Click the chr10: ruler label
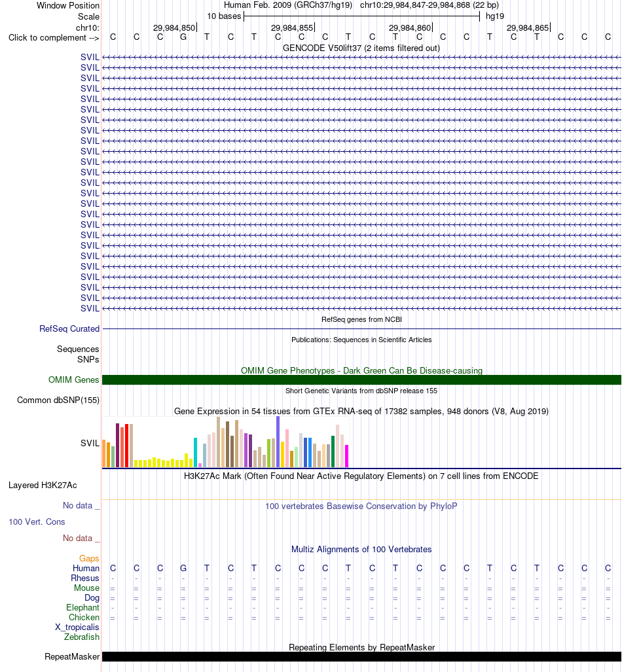Image resolution: width=622 pixels, height=672 pixels. coord(88,28)
